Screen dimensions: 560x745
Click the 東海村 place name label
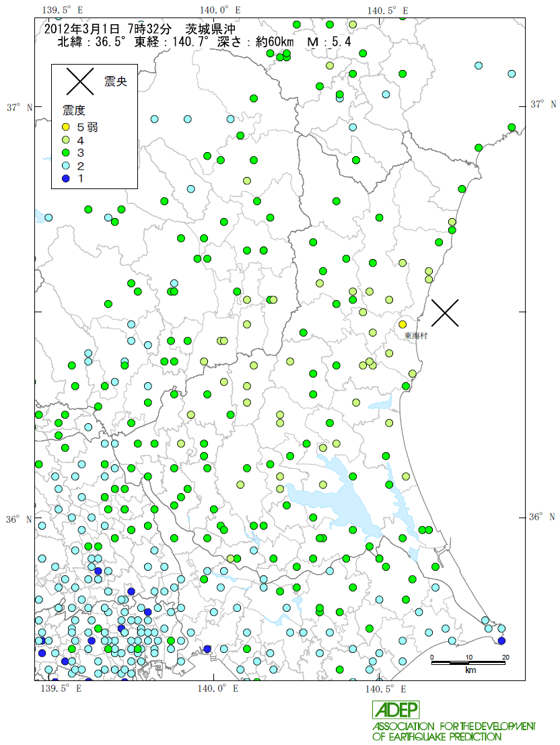415,334
